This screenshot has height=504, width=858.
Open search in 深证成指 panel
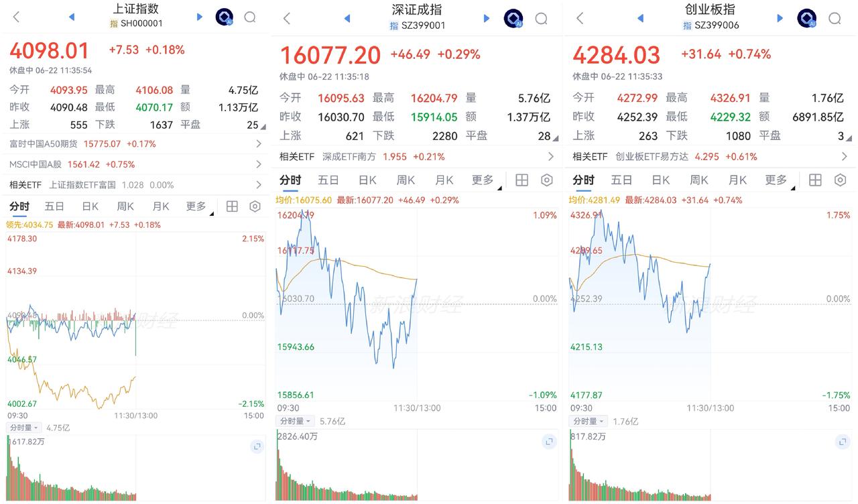[541, 18]
